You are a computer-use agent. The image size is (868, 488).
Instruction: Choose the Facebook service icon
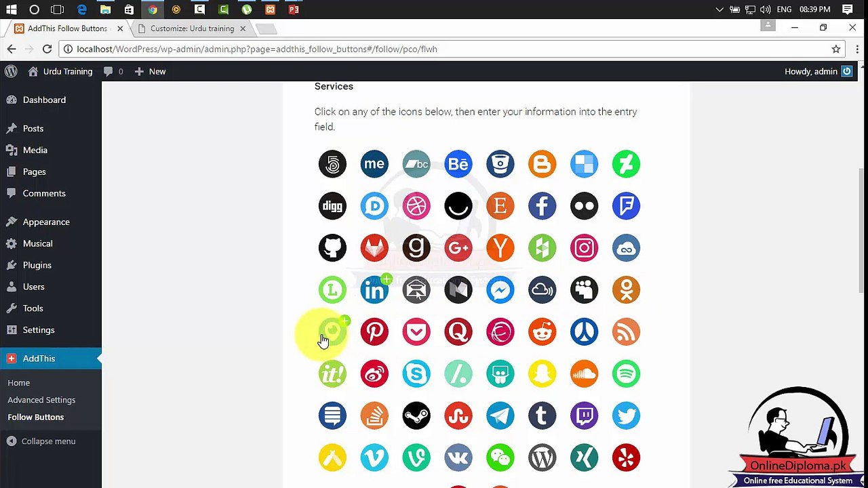[542, 206]
